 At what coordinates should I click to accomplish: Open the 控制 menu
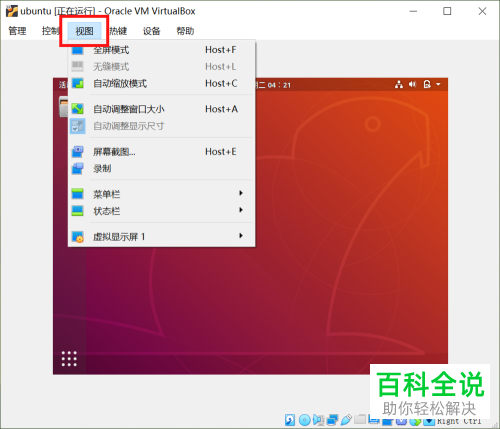click(51, 31)
